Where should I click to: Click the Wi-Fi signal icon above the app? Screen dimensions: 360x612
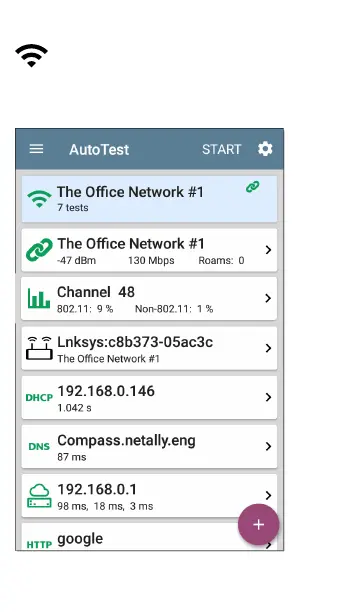pos(32,55)
